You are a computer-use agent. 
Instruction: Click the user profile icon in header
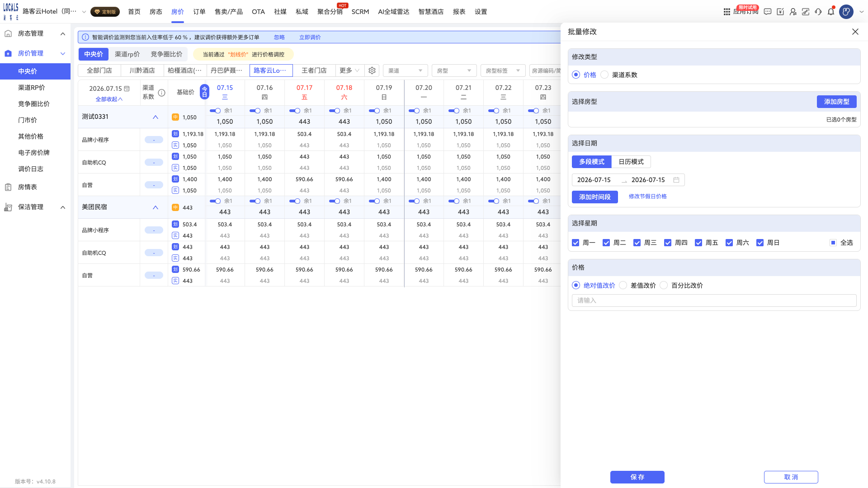[793, 12]
